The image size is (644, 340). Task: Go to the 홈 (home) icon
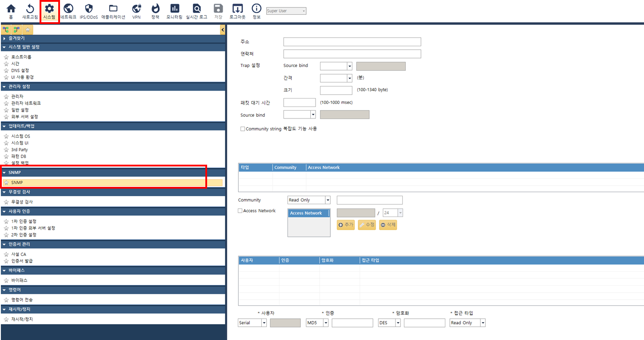tap(11, 8)
